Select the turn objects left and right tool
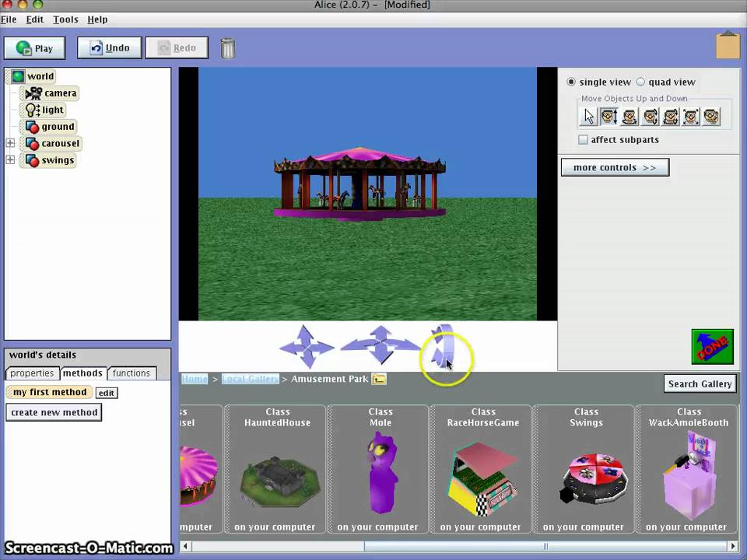747x560 pixels. point(630,117)
